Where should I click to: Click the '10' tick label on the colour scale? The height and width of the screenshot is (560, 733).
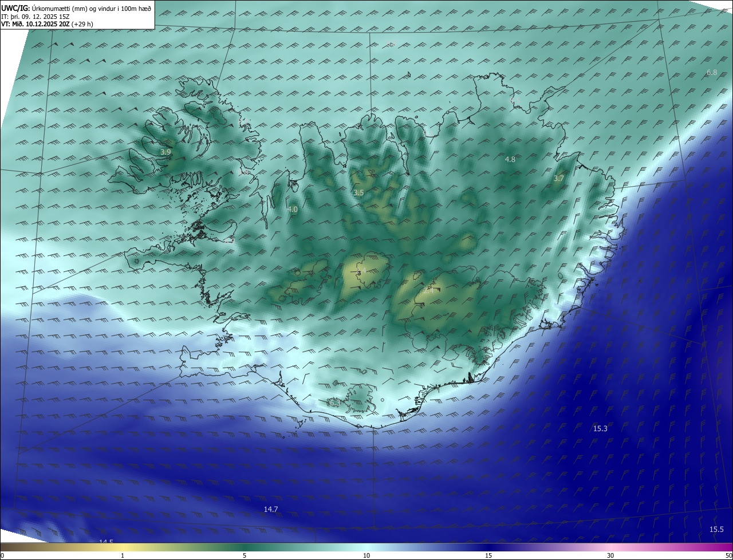click(x=366, y=555)
